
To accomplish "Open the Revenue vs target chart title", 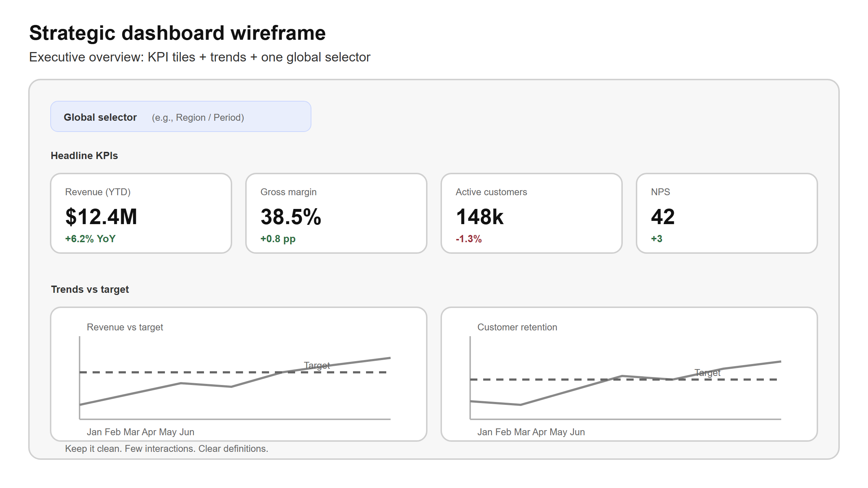I will pos(125,327).
